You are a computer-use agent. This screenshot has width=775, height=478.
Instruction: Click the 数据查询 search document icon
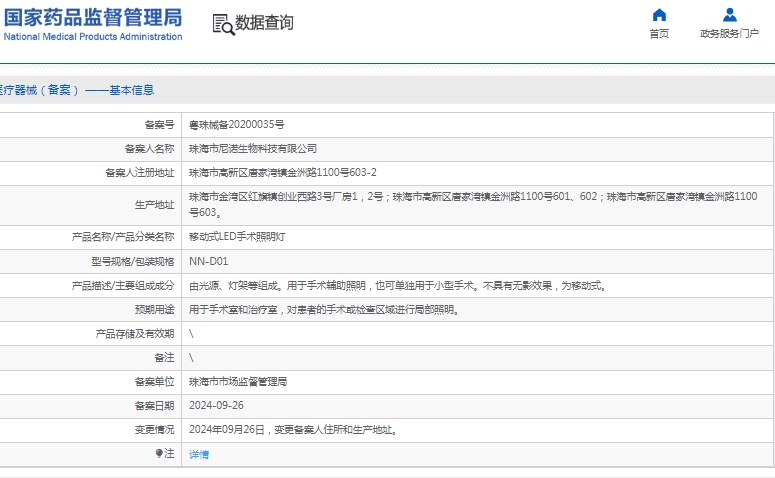tap(223, 24)
